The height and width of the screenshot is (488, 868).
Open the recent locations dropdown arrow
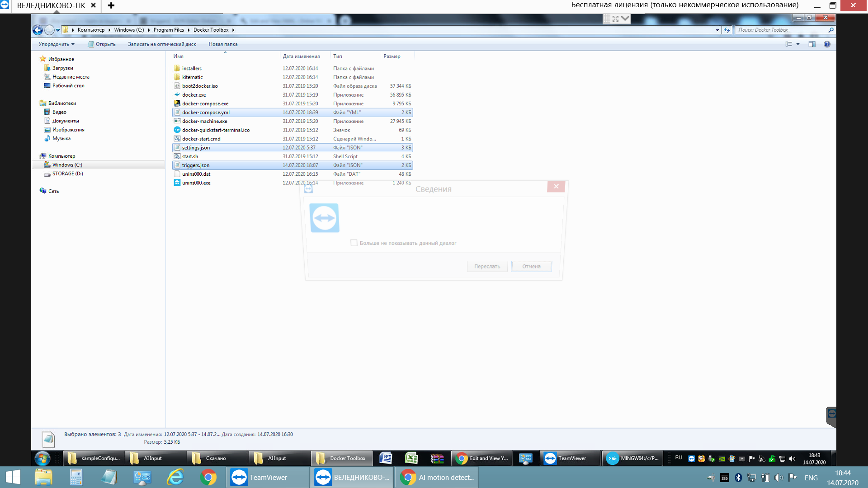coord(58,30)
